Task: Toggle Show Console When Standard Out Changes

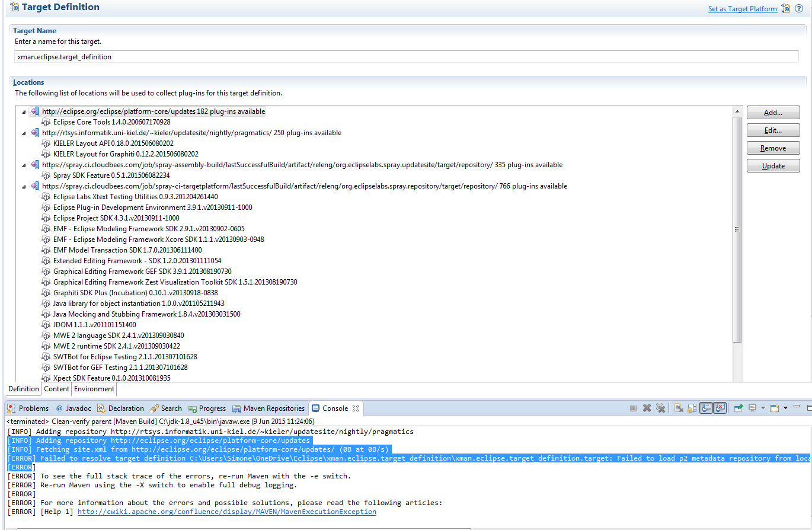Action: (706, 408)
